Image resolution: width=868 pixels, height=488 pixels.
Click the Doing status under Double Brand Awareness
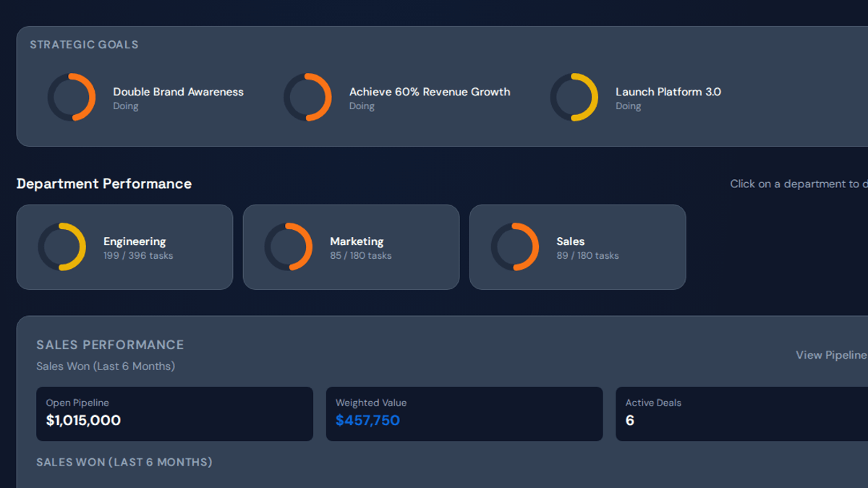pos(126,106)
